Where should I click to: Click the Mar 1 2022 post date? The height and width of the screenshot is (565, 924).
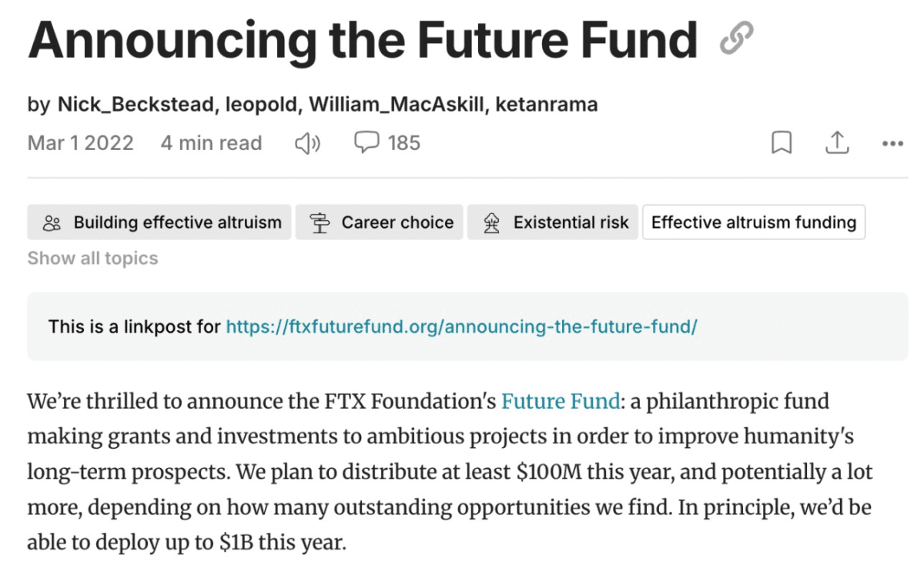click(x=80, y=143)
